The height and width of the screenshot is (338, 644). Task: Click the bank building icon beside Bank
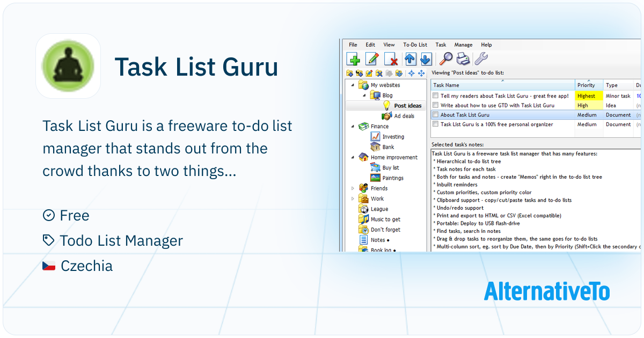375,147
